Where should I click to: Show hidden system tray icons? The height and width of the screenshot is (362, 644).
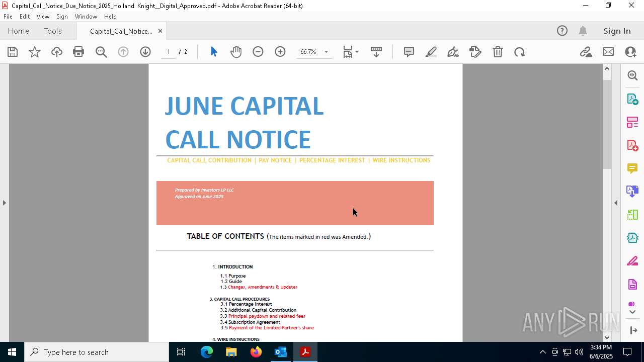542,352
